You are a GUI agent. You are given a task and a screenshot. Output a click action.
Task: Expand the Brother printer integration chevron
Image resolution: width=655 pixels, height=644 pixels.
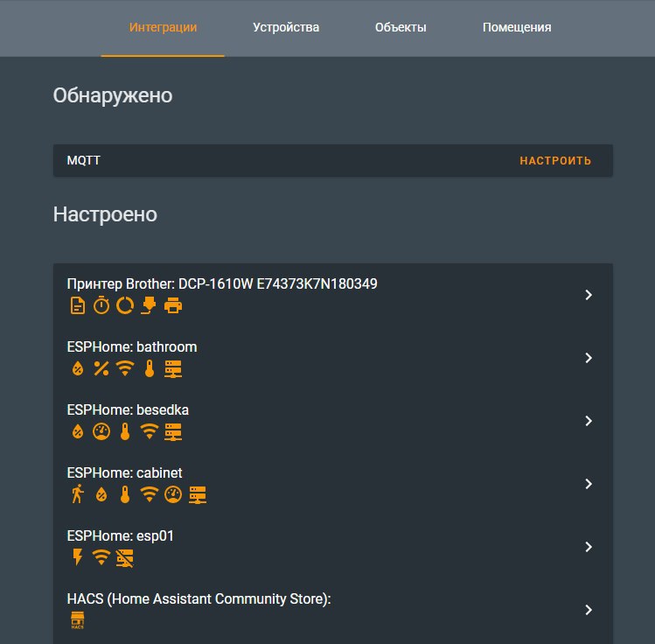pyautogui.click(x=589, y=295)
